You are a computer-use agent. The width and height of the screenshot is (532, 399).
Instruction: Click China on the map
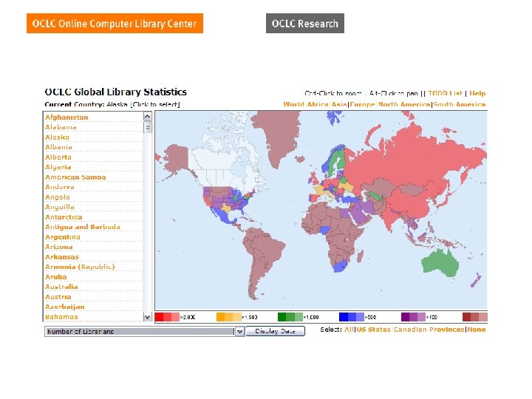pos(411,202)
